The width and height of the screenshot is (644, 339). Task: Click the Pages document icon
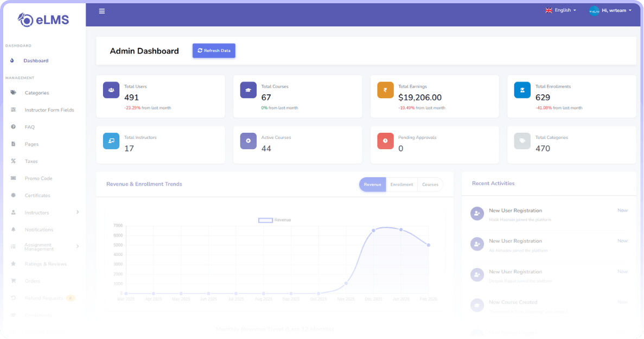(13, 144)
